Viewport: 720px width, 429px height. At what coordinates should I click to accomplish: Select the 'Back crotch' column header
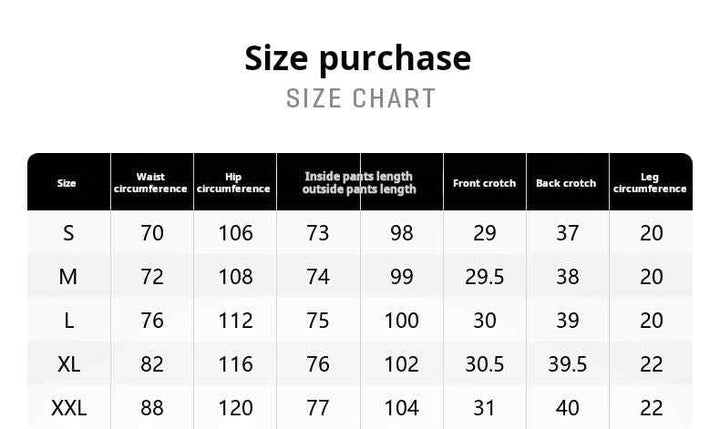(566, 183)
